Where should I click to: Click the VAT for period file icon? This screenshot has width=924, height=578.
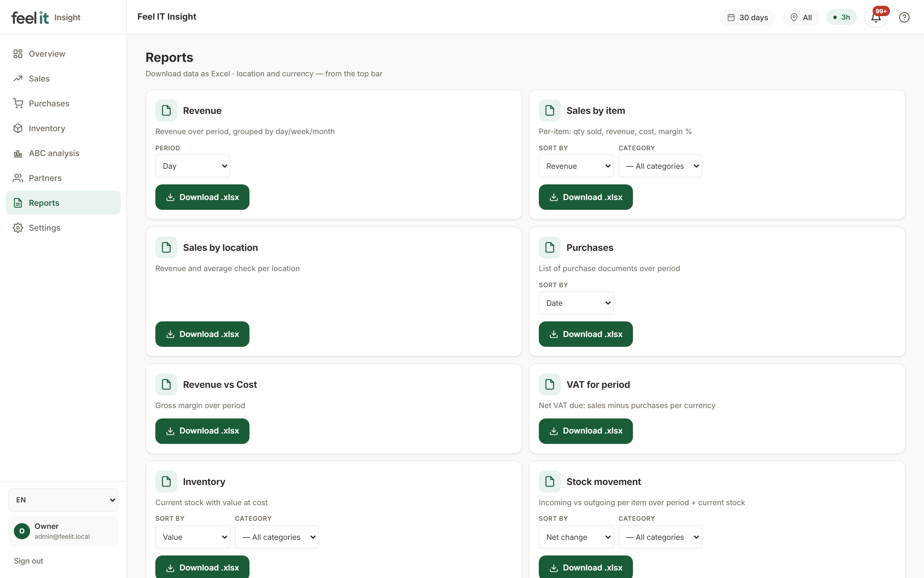[549, 384]
